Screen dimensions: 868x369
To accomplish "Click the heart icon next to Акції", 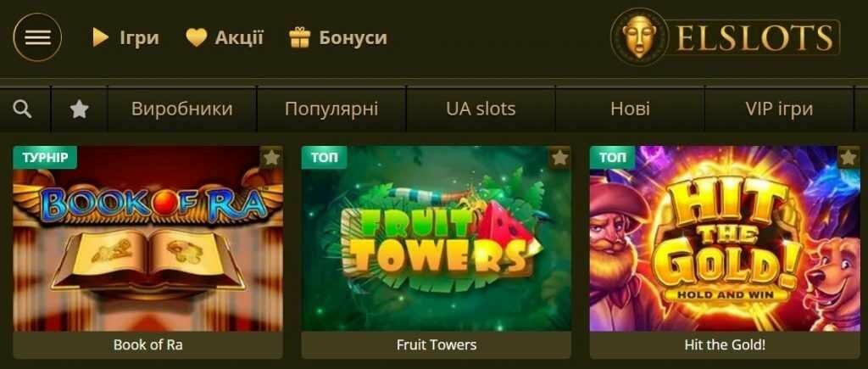I will 196,37.
